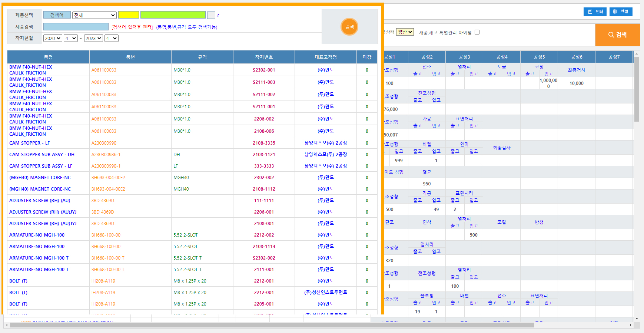This screenshot has height=333, width=644.
Task: Click the 검색어 button
Action: pos(57,15)
